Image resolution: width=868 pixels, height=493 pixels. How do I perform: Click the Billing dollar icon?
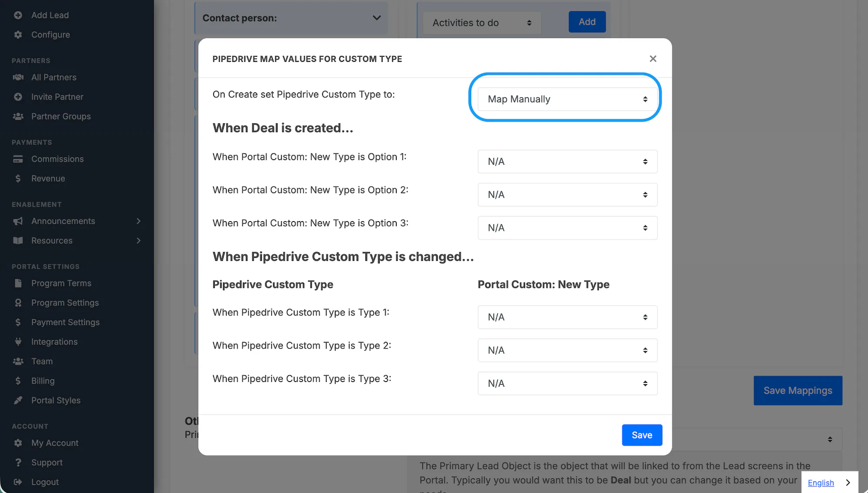[x=18, y=381]
